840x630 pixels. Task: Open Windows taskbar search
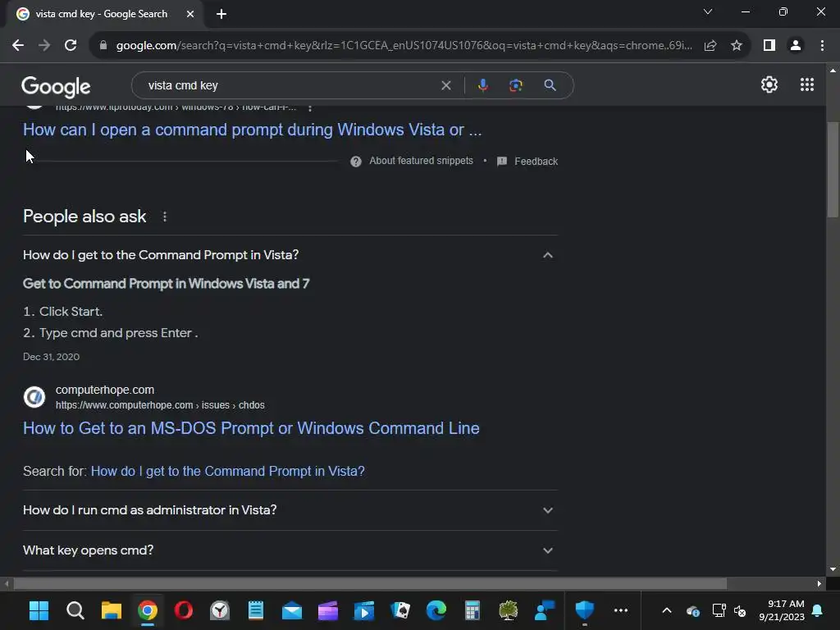point(75,610)
